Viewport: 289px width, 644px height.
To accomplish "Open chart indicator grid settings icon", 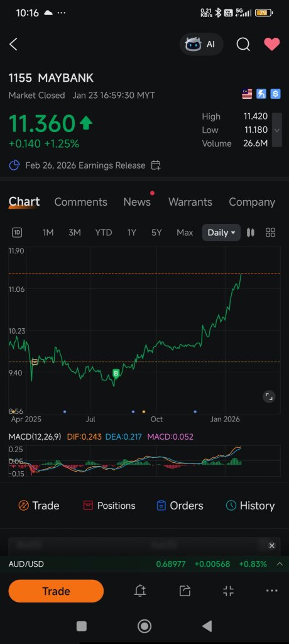I will coord(271,233).
